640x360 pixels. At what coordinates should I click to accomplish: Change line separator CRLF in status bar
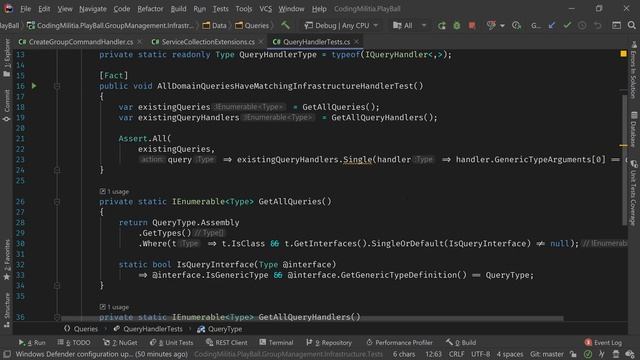tap(456, 354)
